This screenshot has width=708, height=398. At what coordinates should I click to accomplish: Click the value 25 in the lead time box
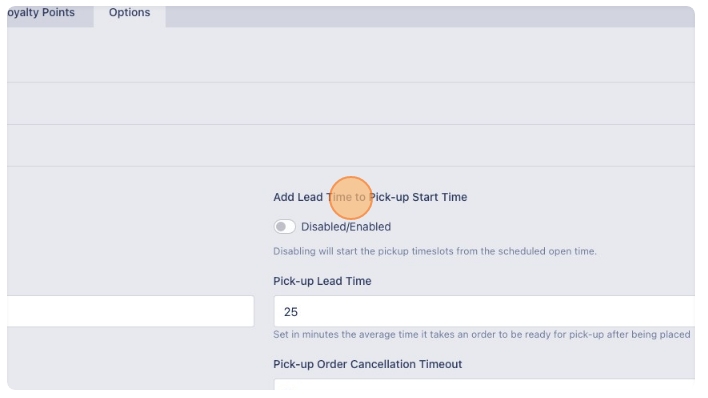coord(291,312)
